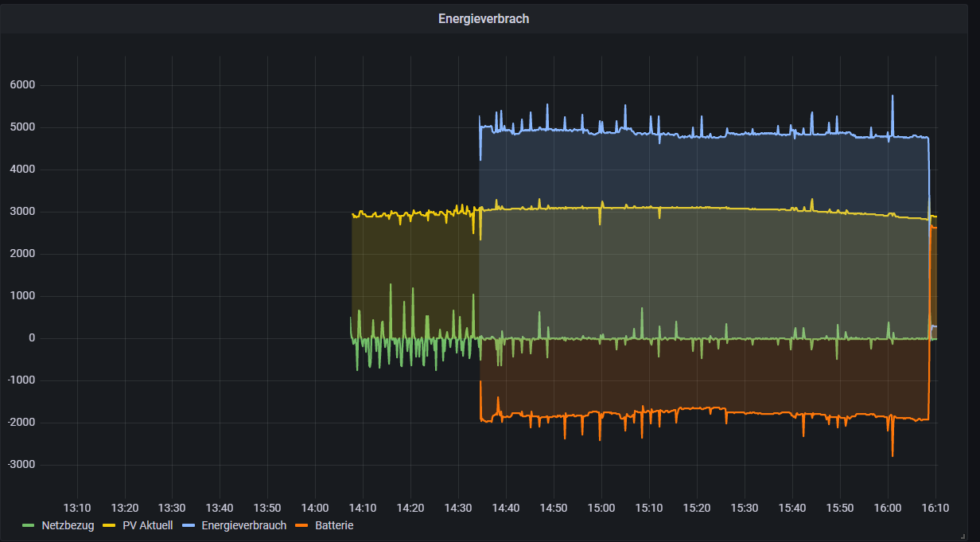The width and height of the screenshot is (980, 542).
Task: Click the 15:20 time axis label
Action: (697, 508)
